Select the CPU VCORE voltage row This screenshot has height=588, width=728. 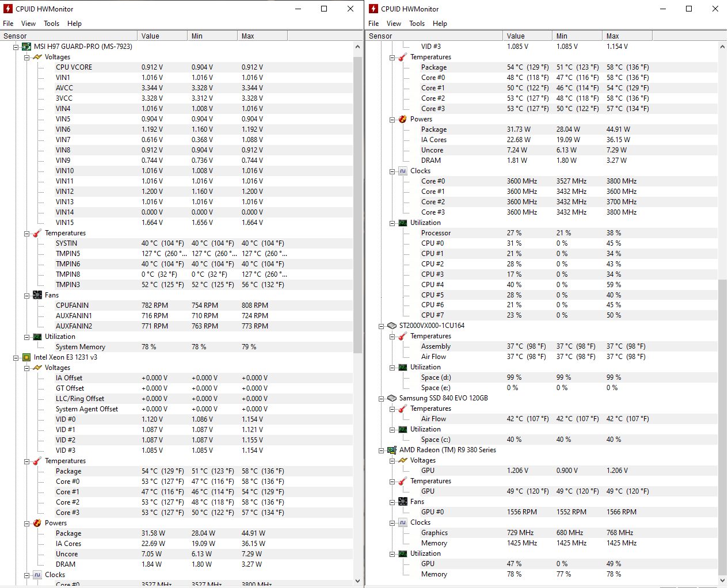(x=74, y=67)
